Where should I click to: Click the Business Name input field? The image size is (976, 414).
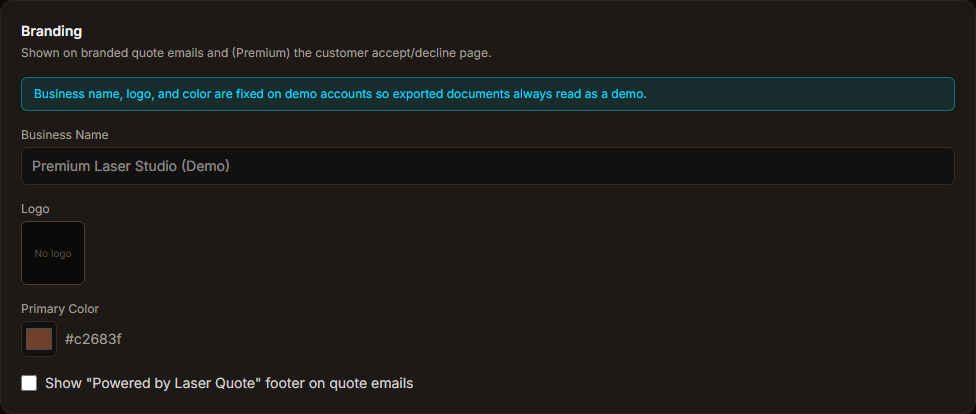[487, 166]
